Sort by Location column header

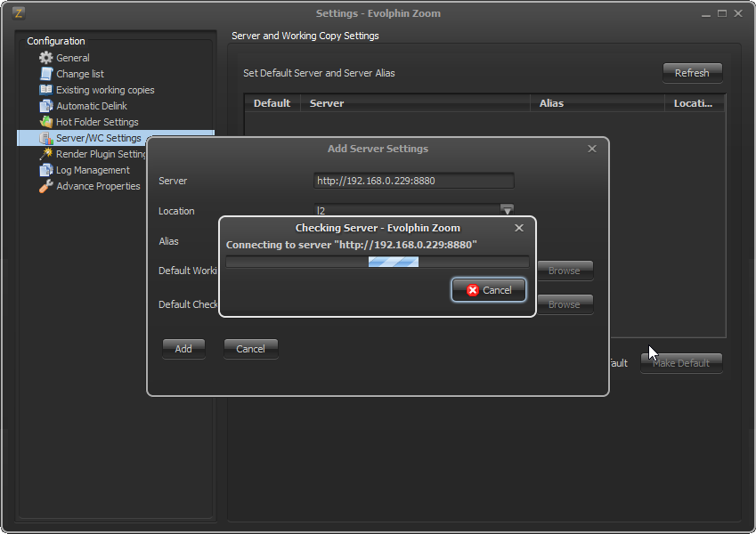[x=695, y=103]
